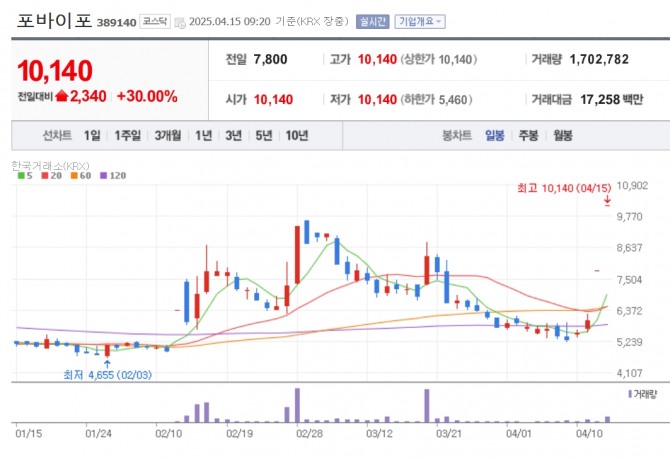The height and width of the screenshot is (459, 670).
Task: Click the purple 거래량 volume legend icon
Action: (x=630, y=394)
